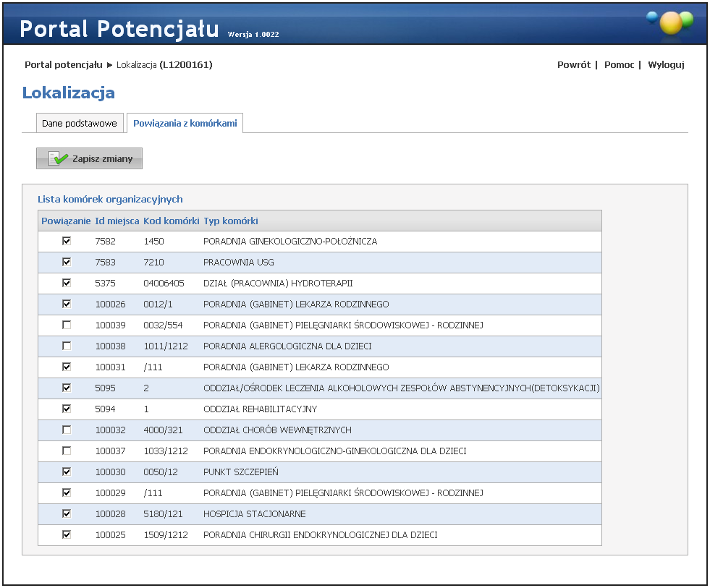Click the green checkmark save icon
Viewport: 710px width, 588px height.
point(59,158)
